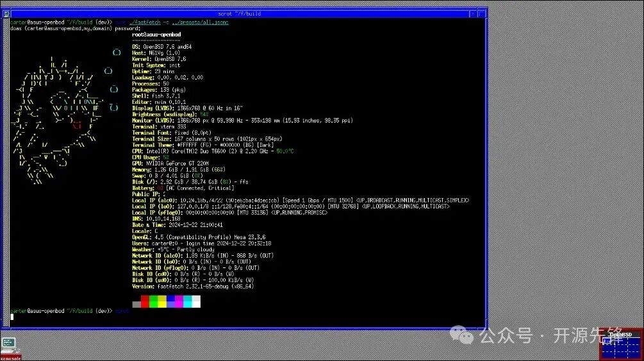Screen dimensions: 644x361
Task: Click the ../presets/all.jsonc argument text
Action: click(200, 22)
